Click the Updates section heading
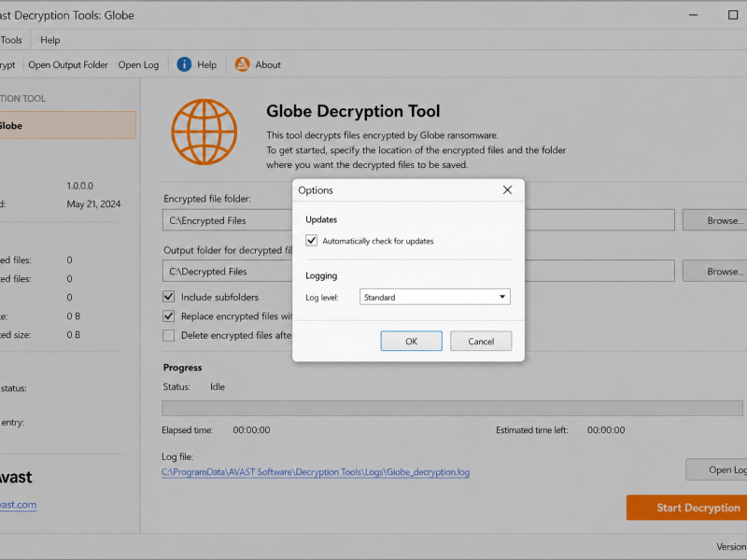 (x=321, y=219)
